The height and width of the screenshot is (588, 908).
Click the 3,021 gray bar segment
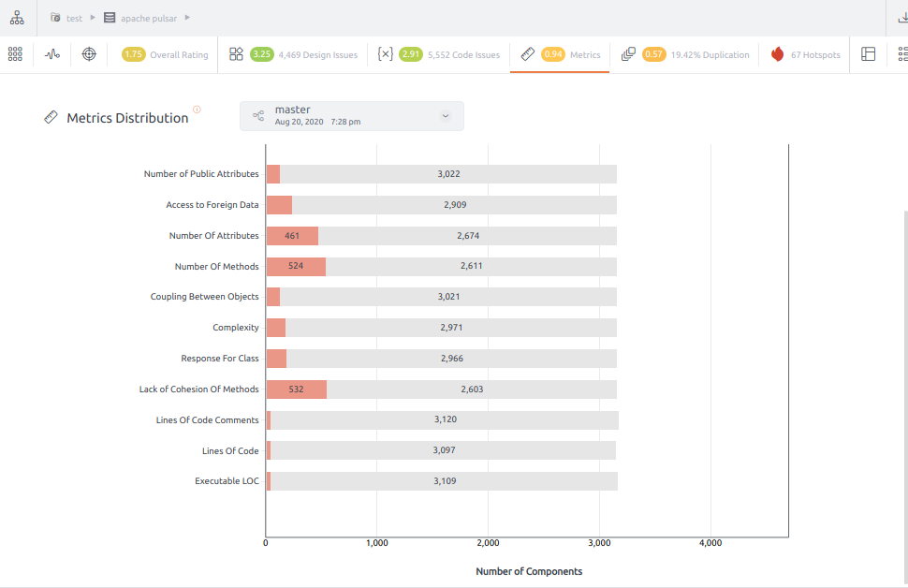(448, 297)
